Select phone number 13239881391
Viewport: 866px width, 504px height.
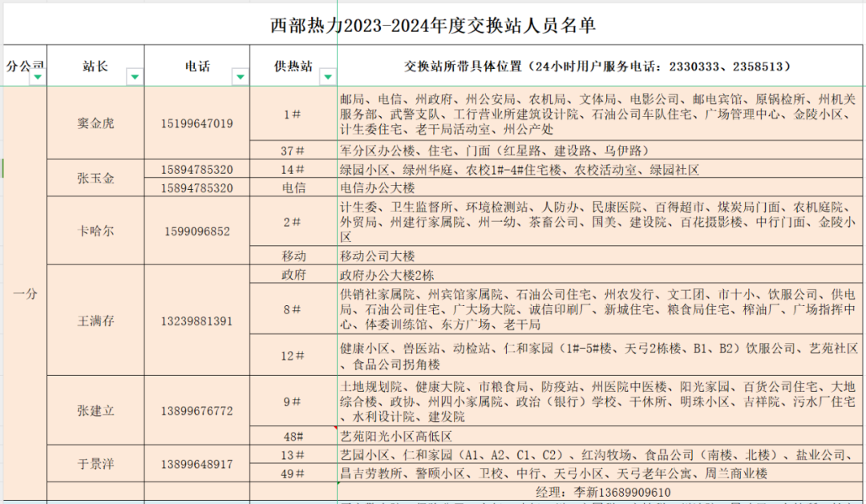pyautogui.click(x=197, y=321)
